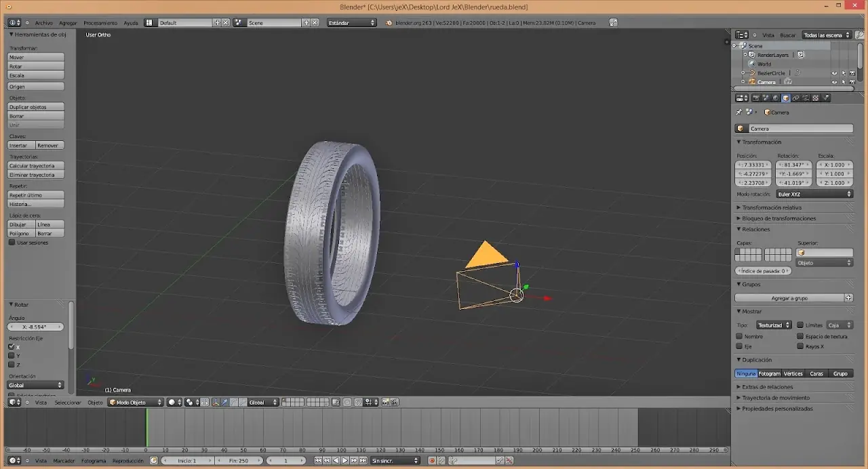Screen dimensions: 868x469
Task: Click the Agregar a grupo button
Action: [789, 298]
